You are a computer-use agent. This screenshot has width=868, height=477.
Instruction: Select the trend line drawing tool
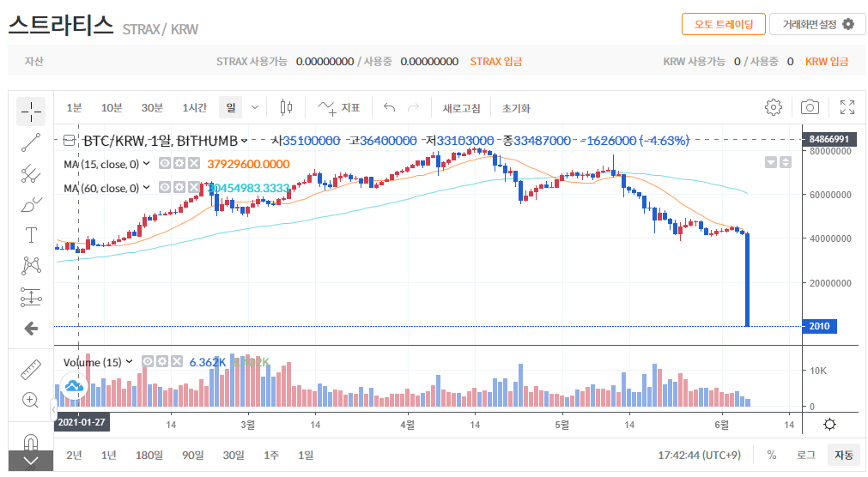(x=31, y=142)
